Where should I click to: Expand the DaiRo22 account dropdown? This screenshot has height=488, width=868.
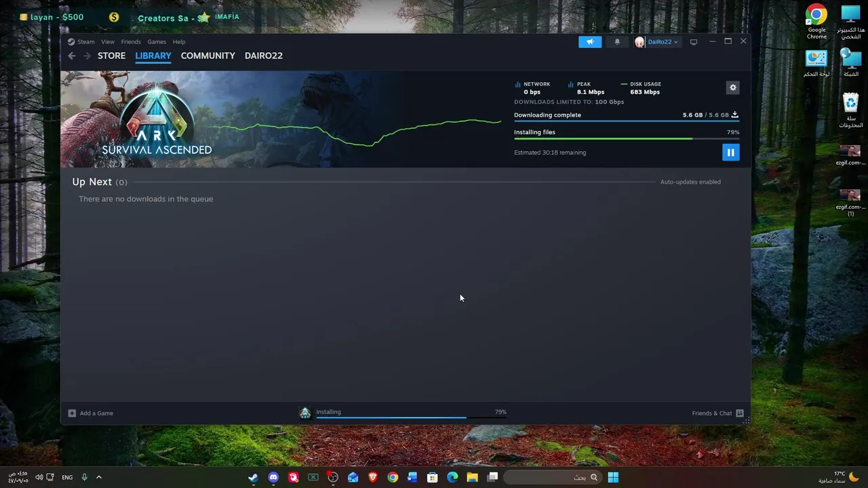(x=663, y=42)
